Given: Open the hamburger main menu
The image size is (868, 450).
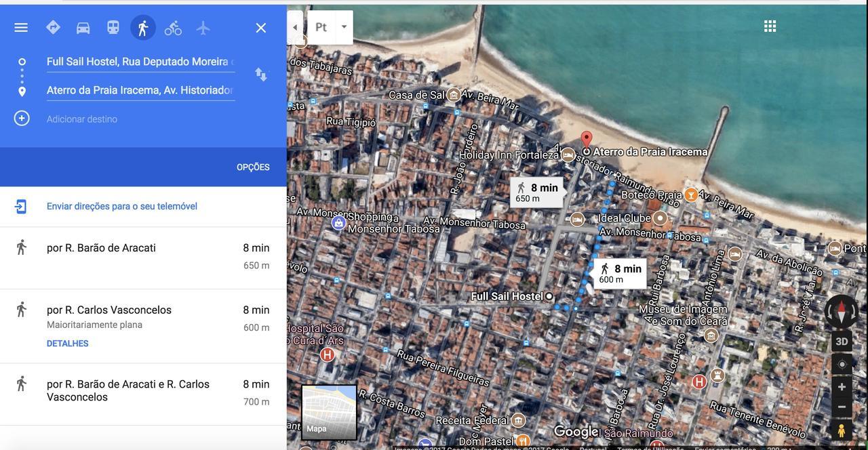Looking at the screenshot, I should [x=21, y=28].
